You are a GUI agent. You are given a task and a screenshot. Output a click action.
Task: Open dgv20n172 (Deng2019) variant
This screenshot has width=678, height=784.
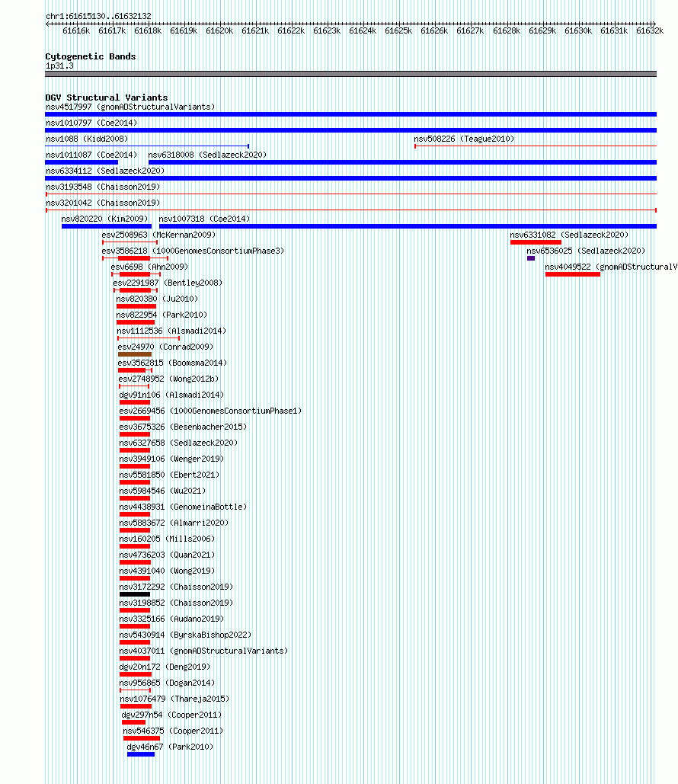[x=165, y=667]
